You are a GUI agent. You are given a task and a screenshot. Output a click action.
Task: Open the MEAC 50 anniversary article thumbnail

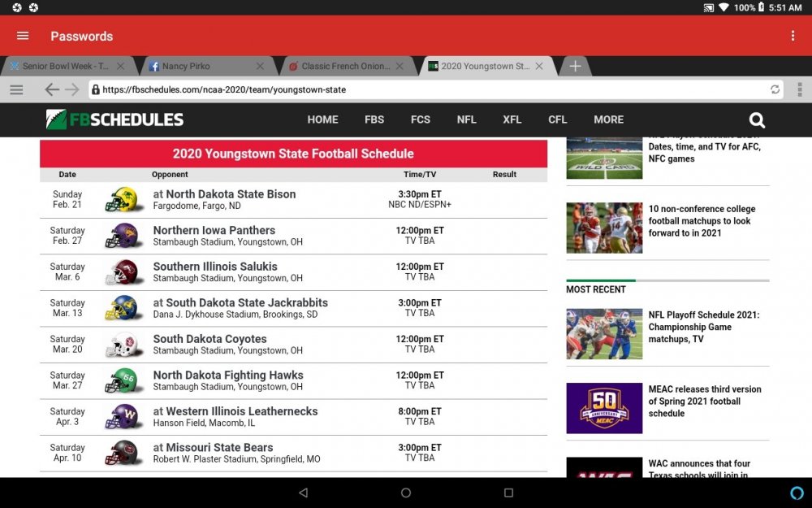tap(604, 408)
